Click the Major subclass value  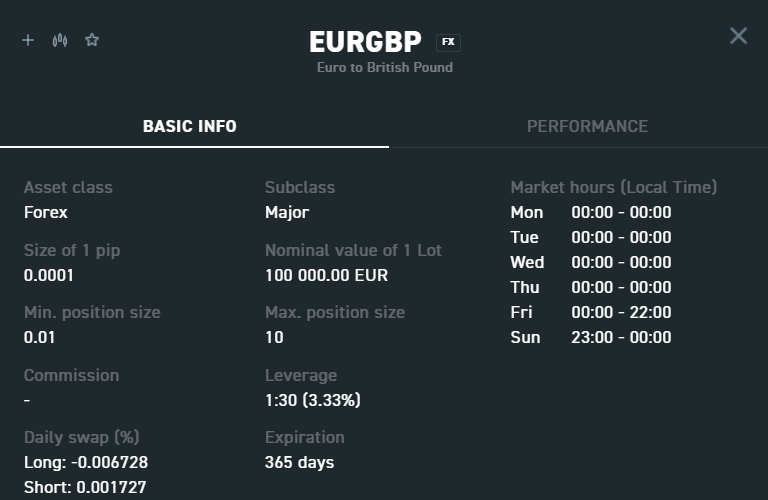click(287, 212)
